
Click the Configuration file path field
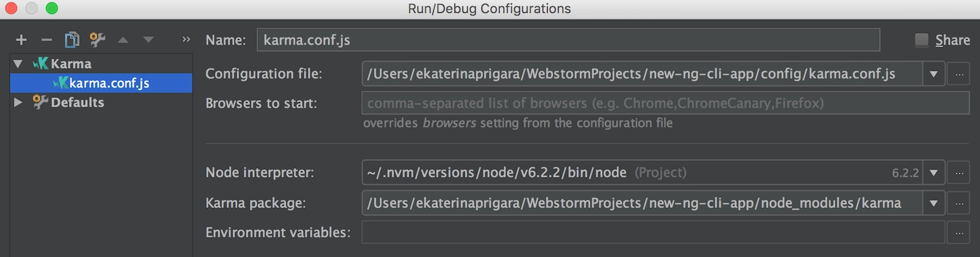point(643,74)
